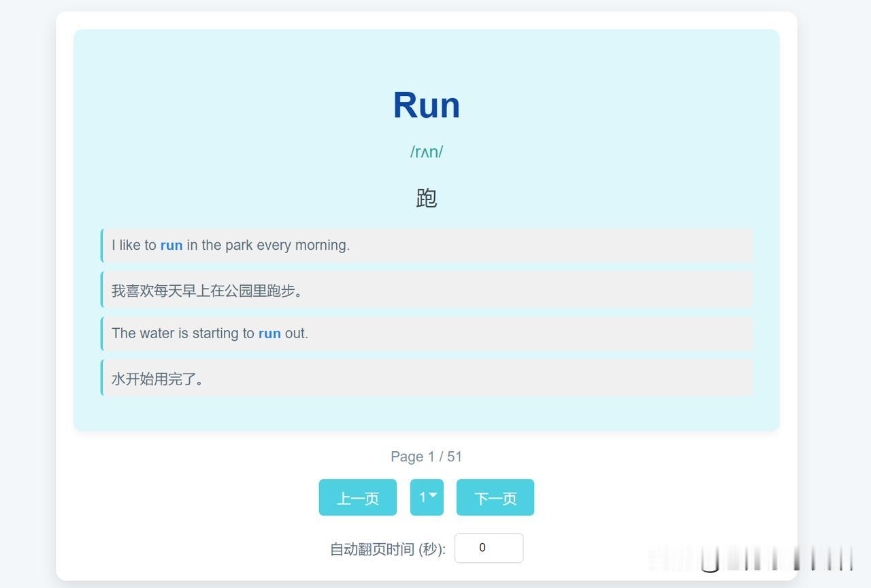Click the 自动翻页时间 (秒) label
This screenshot has width=871, height=588.
388,549
